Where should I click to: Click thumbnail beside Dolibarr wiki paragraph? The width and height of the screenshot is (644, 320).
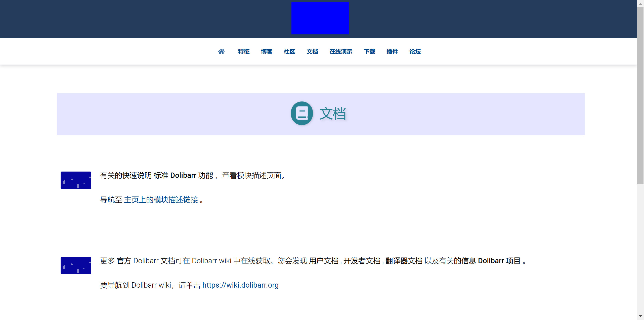(x=76, y=265)
